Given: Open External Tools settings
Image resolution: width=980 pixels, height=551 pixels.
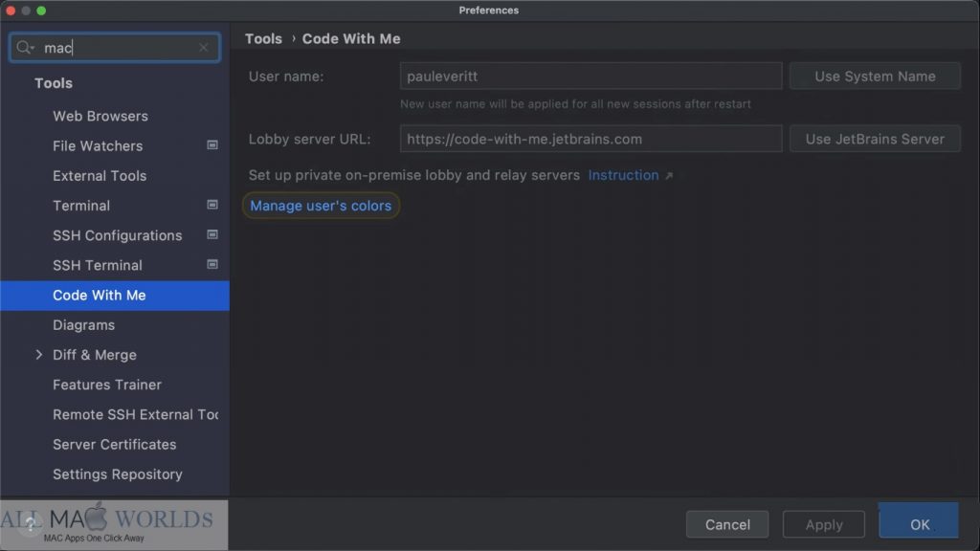Looking at the screenshot, I should click(100, 176).
